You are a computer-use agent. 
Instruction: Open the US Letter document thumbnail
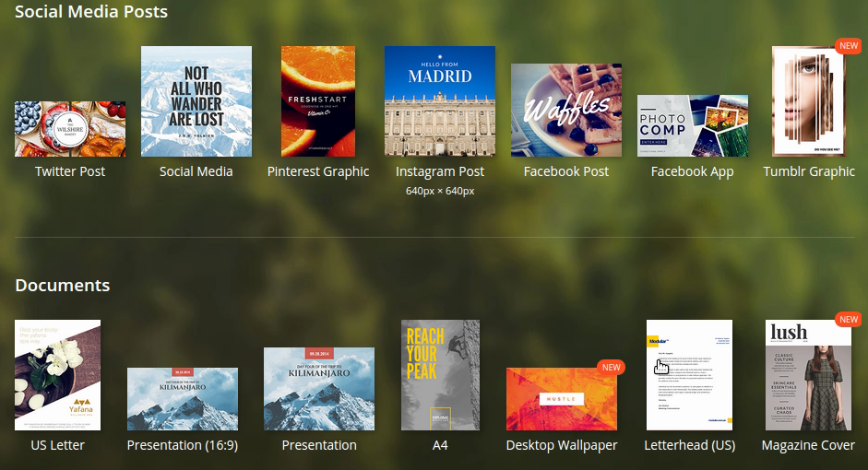click(x=58, y=375)
